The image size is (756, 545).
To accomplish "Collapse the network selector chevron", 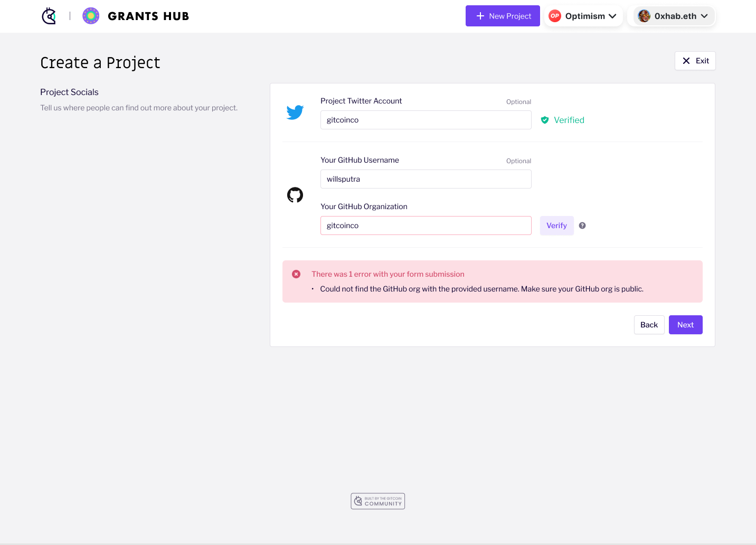I will pos(613,16).
